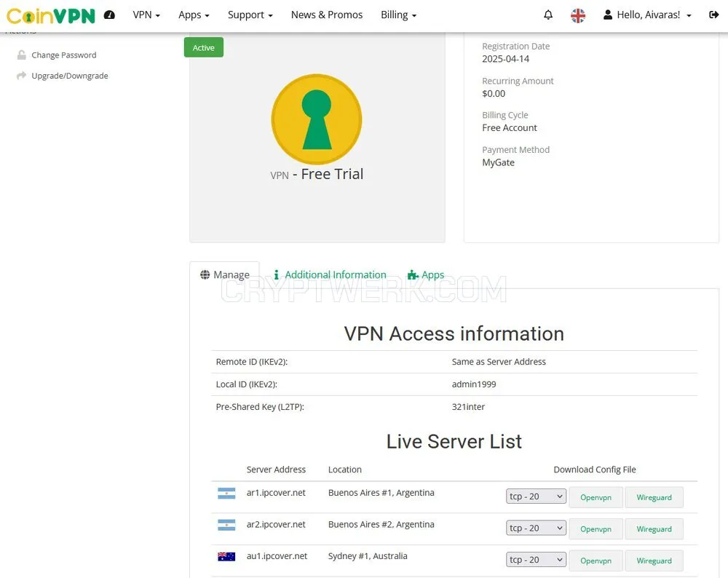Download Openvpn config for au1.ipcover.net
This screenshot has height=578, width=728.
596,561
